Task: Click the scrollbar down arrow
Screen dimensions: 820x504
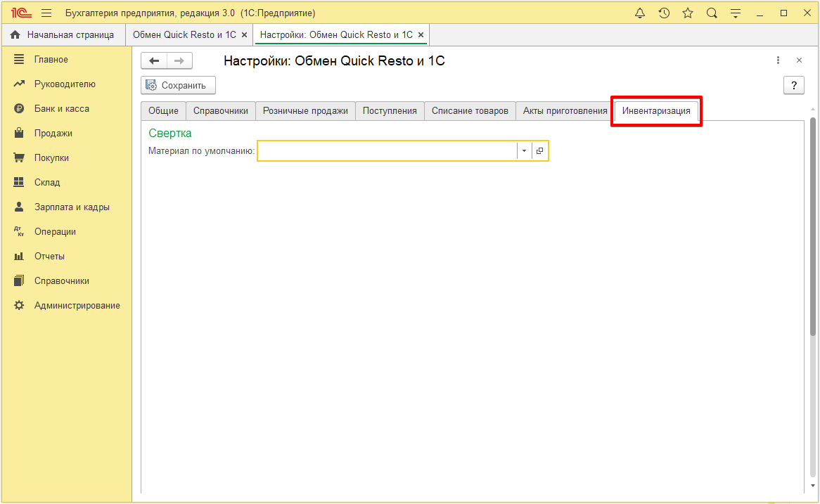Action: (x=813, y=486)
